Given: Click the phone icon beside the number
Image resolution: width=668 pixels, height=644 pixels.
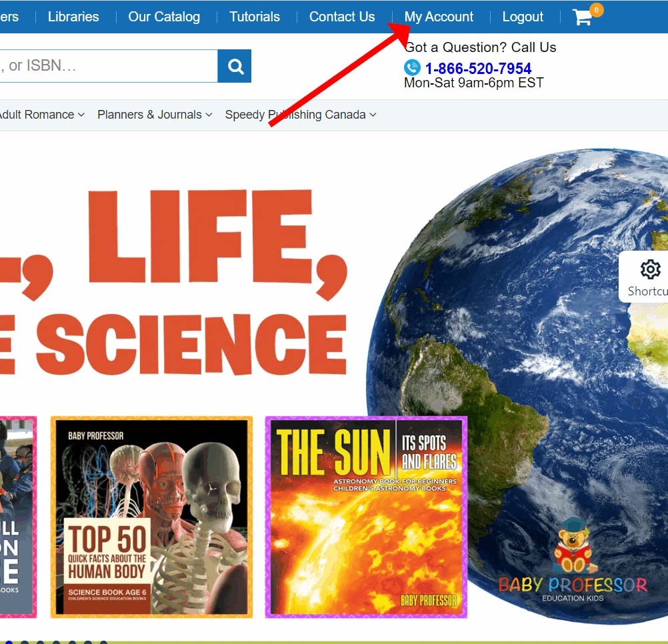Looking at the screenshot, I should click(x=412, y=68).
